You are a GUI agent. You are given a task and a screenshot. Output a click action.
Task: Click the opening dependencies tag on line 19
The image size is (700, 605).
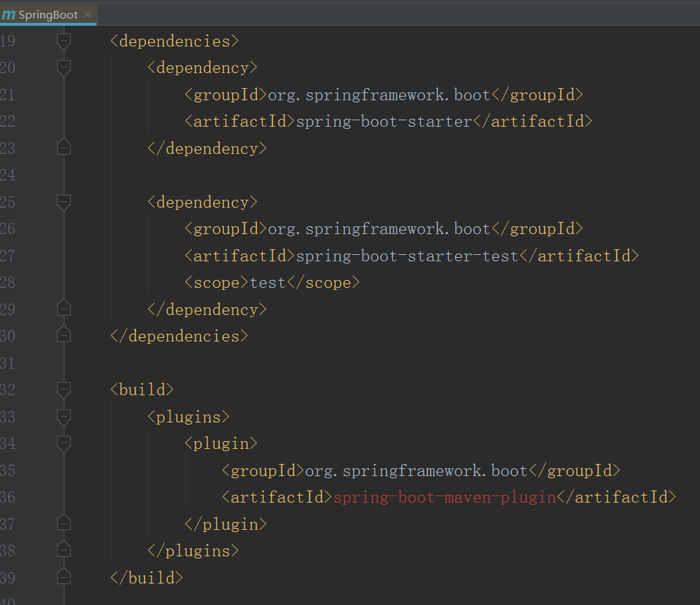175,41
